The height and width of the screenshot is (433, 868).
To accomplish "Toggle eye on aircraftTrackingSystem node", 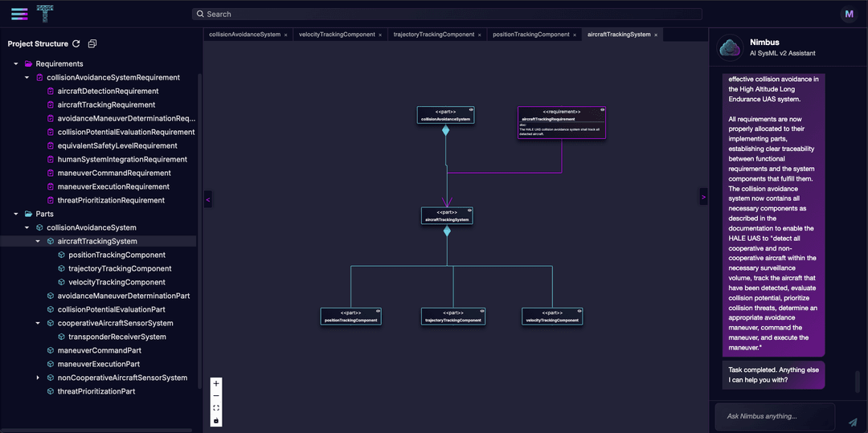I will pos(469,210).
